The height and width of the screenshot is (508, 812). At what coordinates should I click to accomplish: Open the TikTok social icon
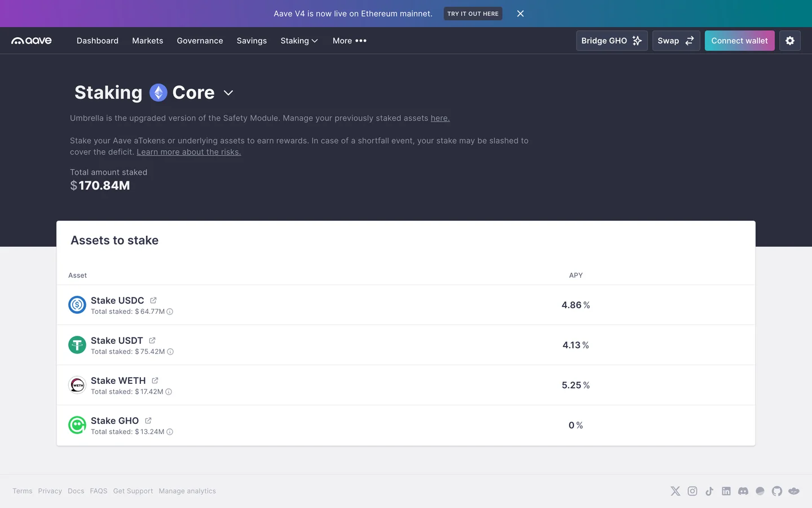[709, 491]
